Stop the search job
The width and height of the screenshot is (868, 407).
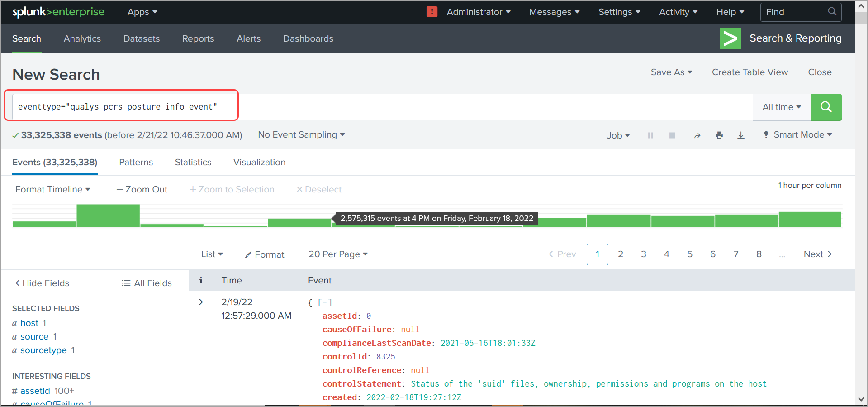tap(672, 135)
